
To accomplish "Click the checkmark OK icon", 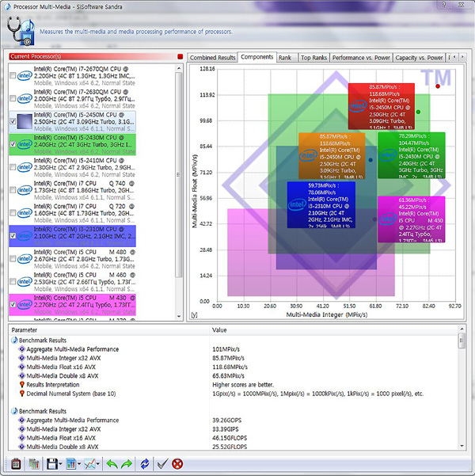I will pyautogui.click(x=162, y=464).
